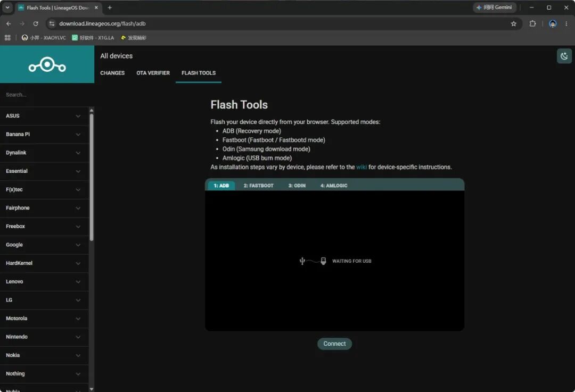
Task: Switch to the OTA Verifier tab
Action: click(153, 73)
